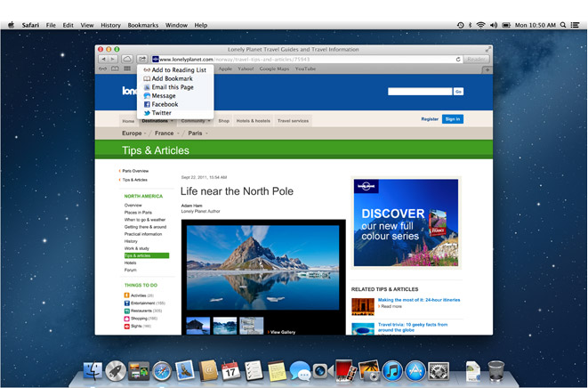
Task: Choose Facebook in share menu
Action: pyautogui.click(x=175, y=104)
